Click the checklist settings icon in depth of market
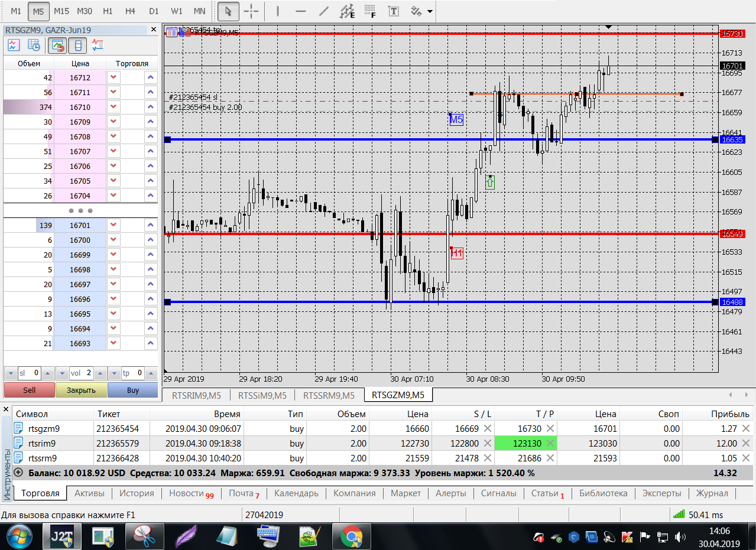The height and width of the screenshot is (550, 756). coord(98,45)
